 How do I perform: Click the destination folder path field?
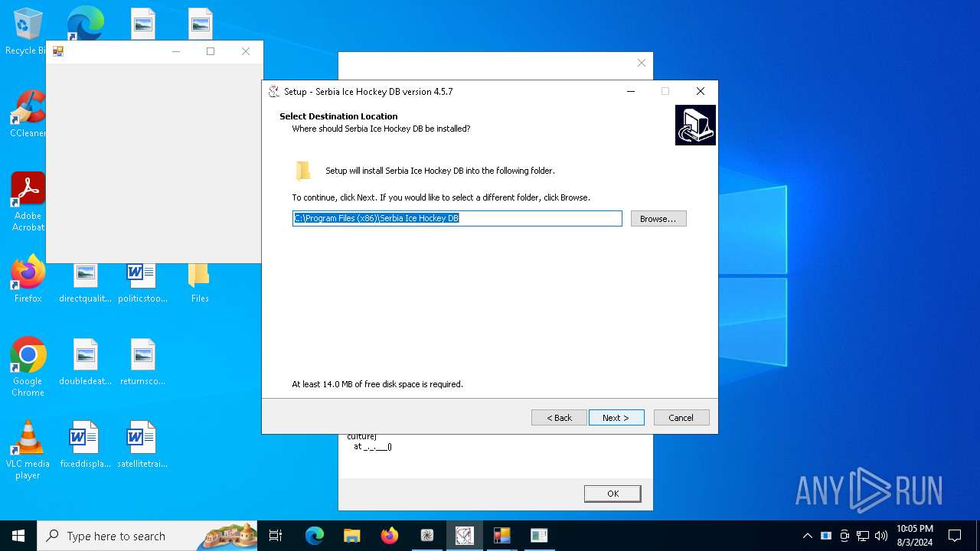[x=457, y=218]
